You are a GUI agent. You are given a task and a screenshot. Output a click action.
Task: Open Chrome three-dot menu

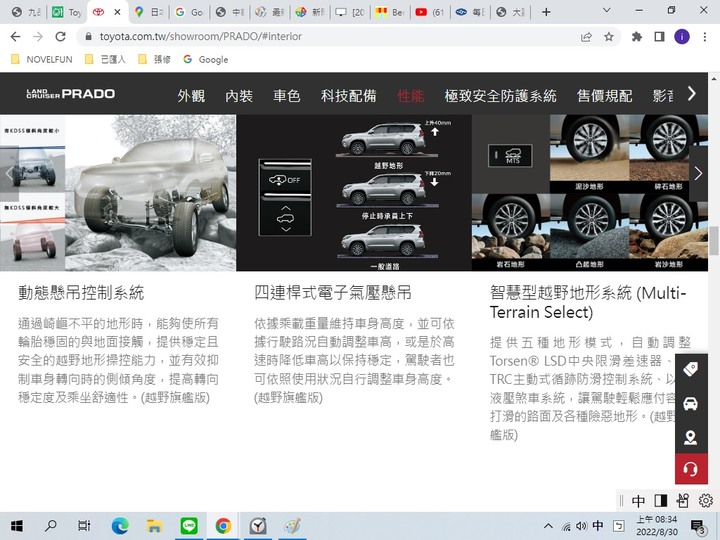tap(705, 37)
